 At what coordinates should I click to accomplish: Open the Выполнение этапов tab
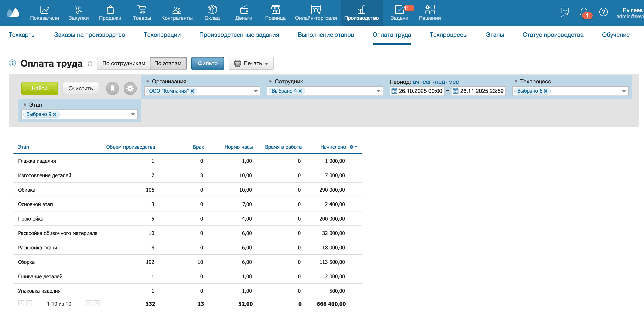tap(325, 35)
